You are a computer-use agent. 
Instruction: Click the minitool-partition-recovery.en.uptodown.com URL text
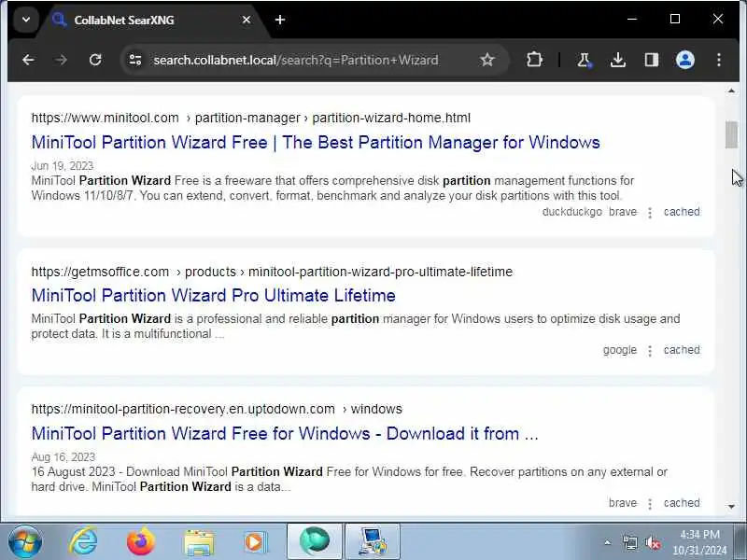click(x=183, y=409)
